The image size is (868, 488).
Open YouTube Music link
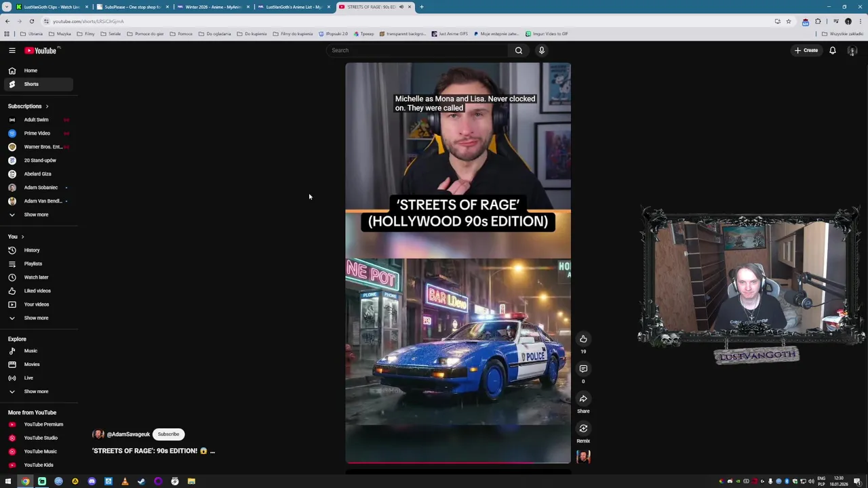pyautogui.click(x=37, y=451)
